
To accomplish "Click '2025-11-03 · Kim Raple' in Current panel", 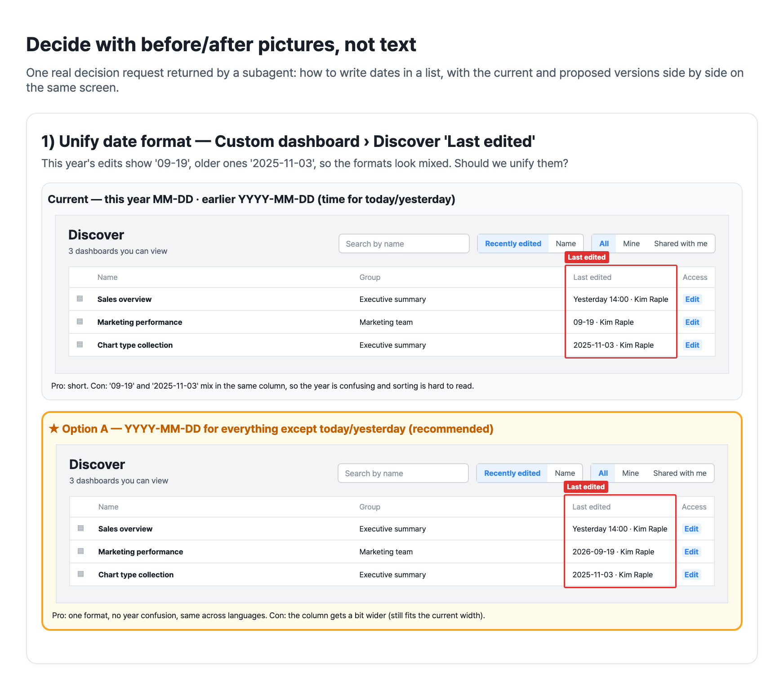I will [x=614, y=345].
